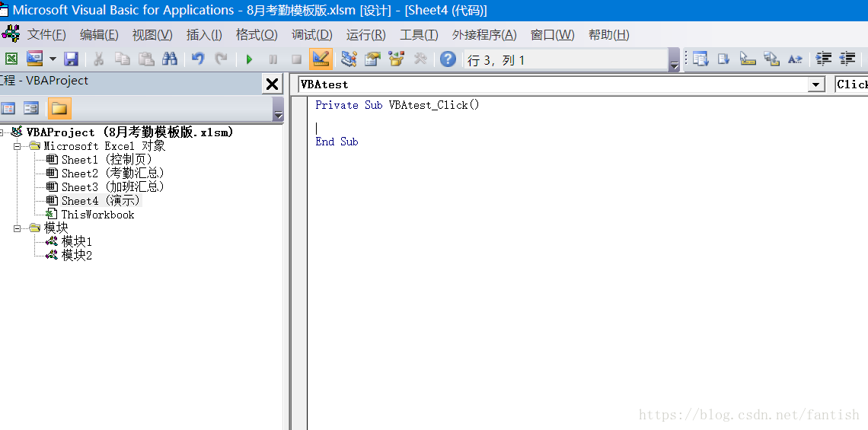The image size is (868, 430).
Task: Click the Visual Basic menu bar app icon
Action: coord(11,33)
